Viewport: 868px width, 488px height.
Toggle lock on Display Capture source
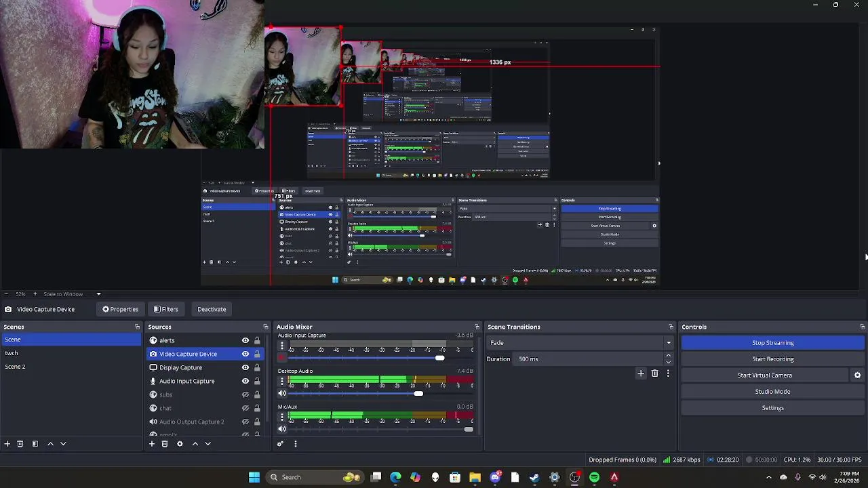pos(257,367)
